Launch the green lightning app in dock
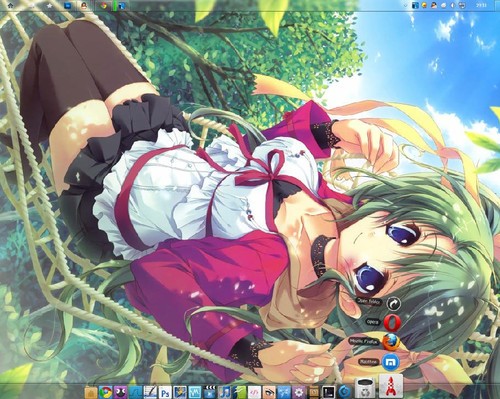This screenshot has width=500, height=399. coord(239,392)
